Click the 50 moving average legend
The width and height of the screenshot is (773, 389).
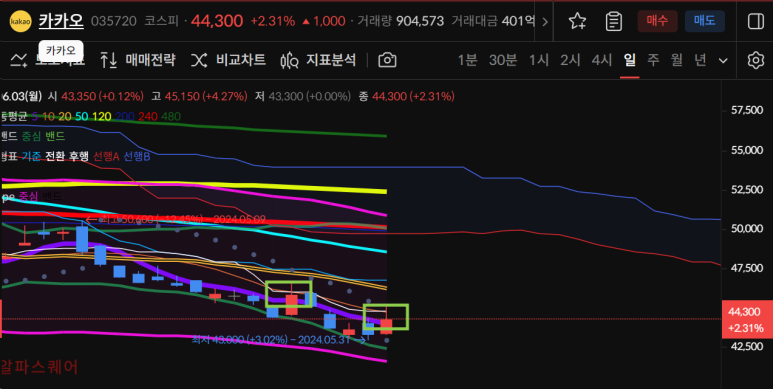82,117
